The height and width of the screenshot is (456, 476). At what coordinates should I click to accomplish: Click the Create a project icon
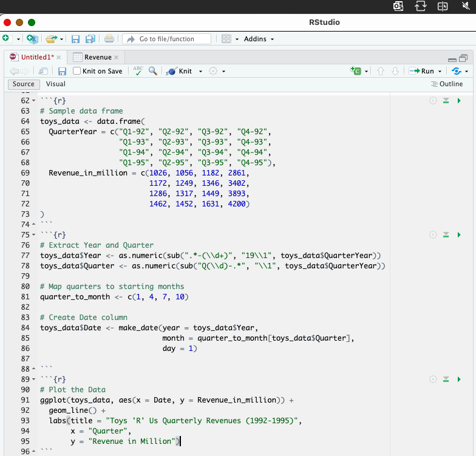[x=32, y=39]
